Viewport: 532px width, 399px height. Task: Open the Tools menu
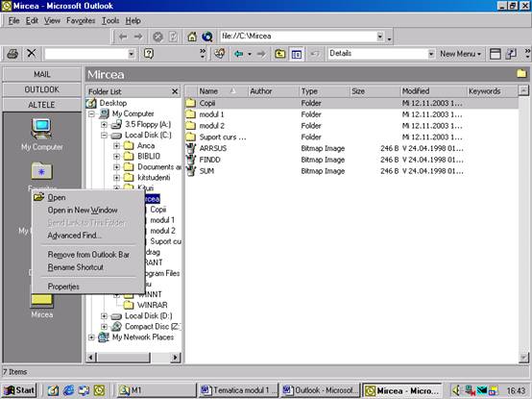pos(110,21)
